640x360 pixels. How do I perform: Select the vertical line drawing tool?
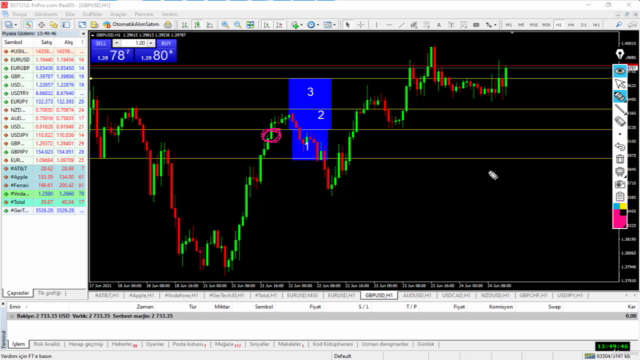pyautogui.click(x=376, y=25)
